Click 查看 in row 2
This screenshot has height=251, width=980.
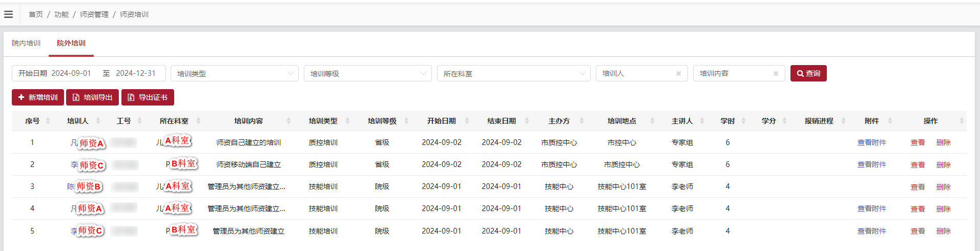click(x=918, y=165)
